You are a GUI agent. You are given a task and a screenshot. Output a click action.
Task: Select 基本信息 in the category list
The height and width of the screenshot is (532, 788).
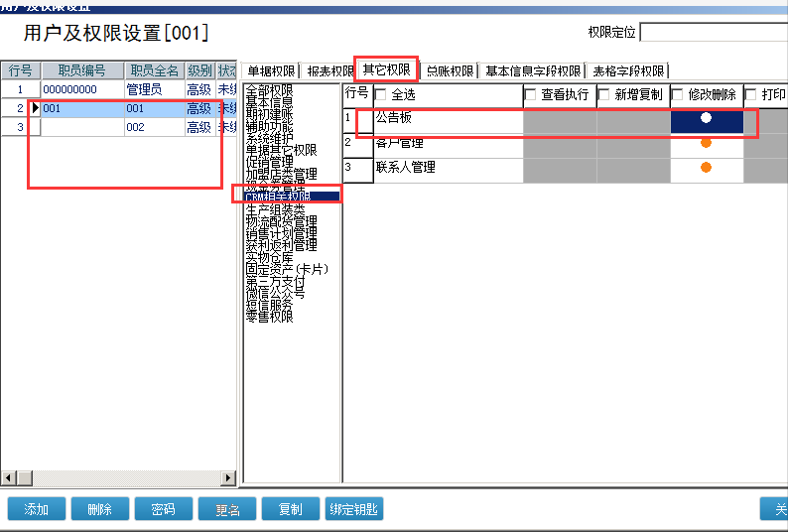[x=269, y=102]
